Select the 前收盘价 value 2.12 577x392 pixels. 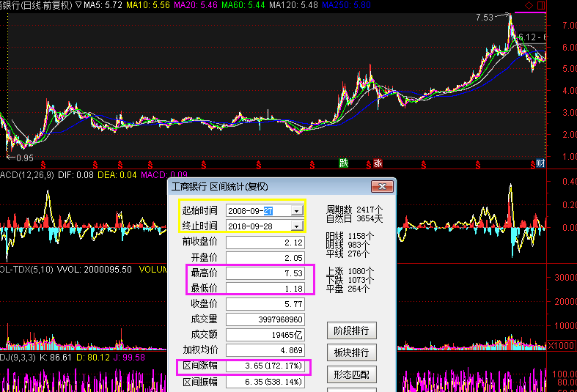click(265, 243)
